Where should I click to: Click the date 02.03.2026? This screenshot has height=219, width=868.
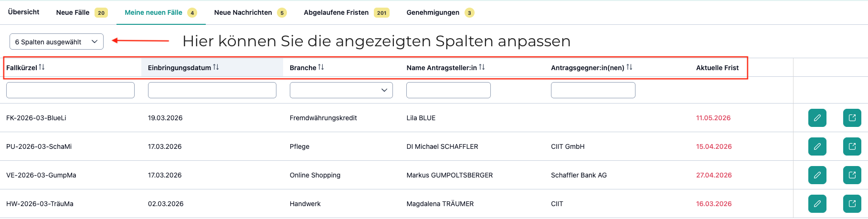(x=166, y=204)
